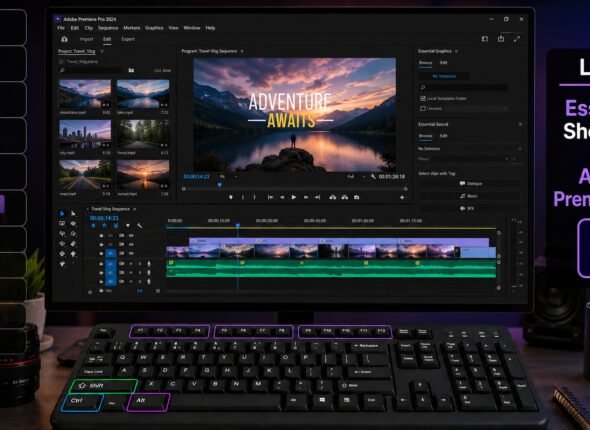Export Frame using the camera icon

coord(357,197)
